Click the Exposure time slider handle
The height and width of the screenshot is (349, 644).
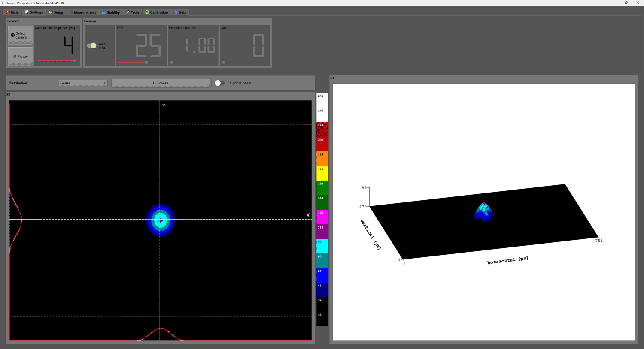coord(172,63)
